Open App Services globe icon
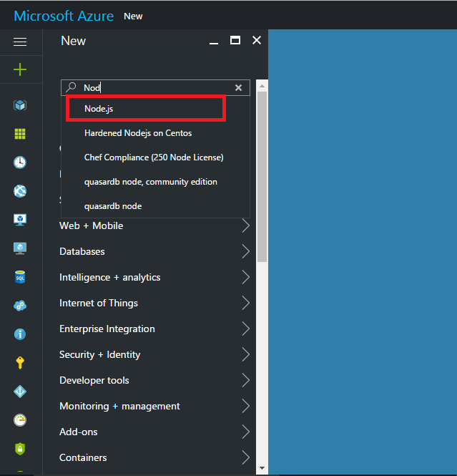 [20, 191]
